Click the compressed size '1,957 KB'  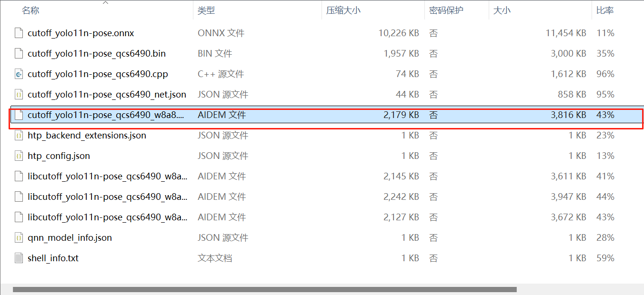pos(401,54)
